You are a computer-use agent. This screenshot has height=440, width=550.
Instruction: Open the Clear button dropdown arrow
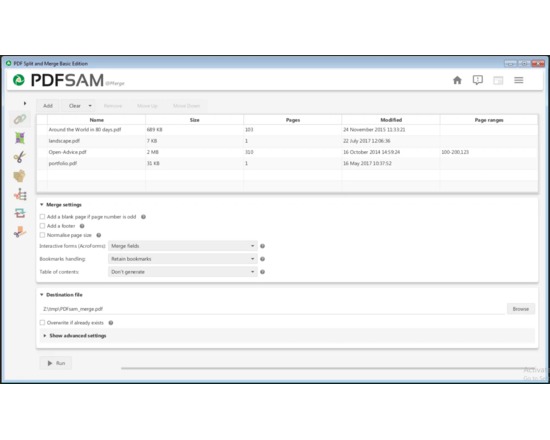pos(90,106)
